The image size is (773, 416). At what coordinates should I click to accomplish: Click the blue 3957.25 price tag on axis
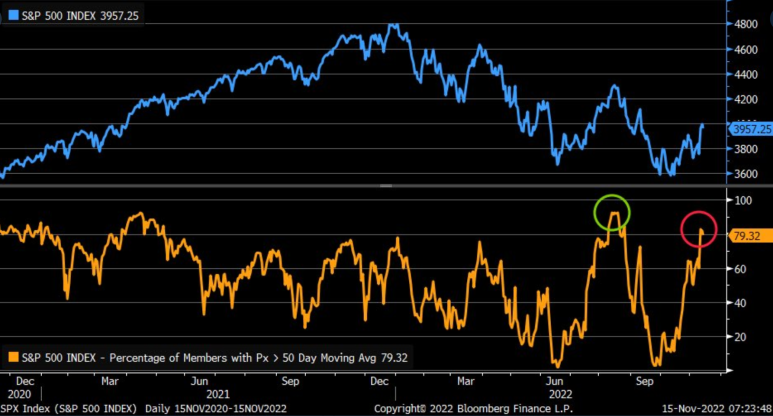click(751, 129)
